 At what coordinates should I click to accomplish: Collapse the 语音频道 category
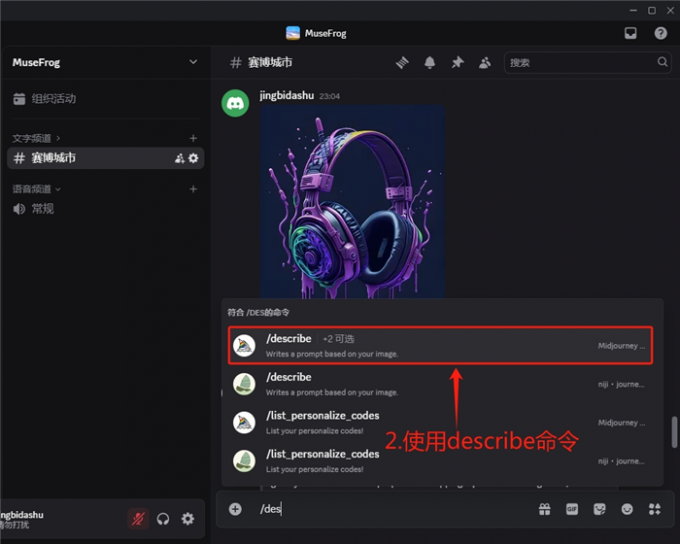(x=36, y=189)
